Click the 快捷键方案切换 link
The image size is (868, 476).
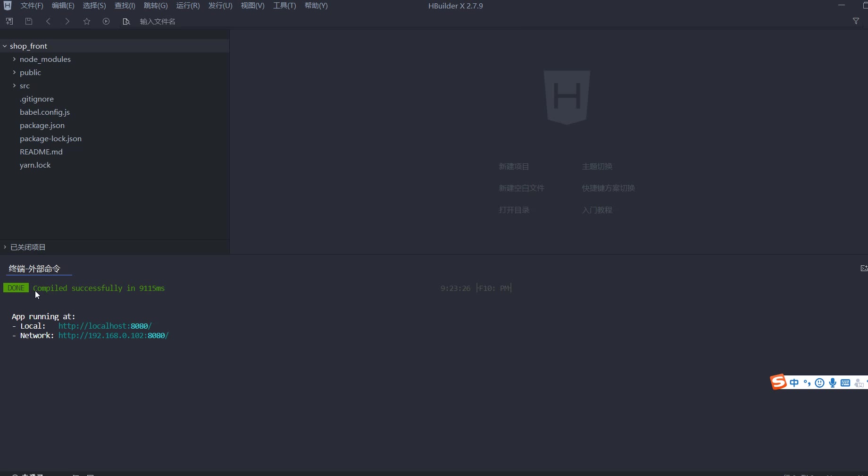click(608, 188)
